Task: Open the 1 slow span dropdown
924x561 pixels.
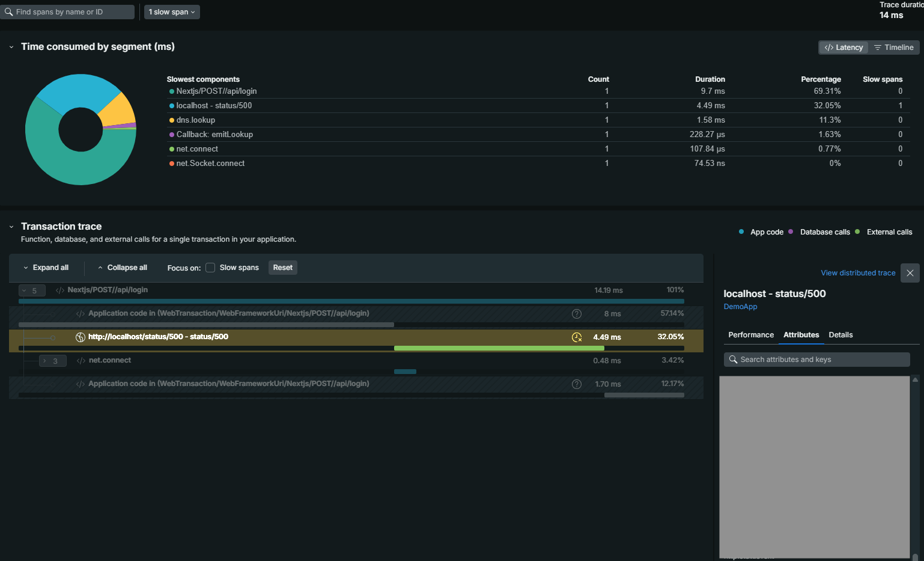Action: 172,12
